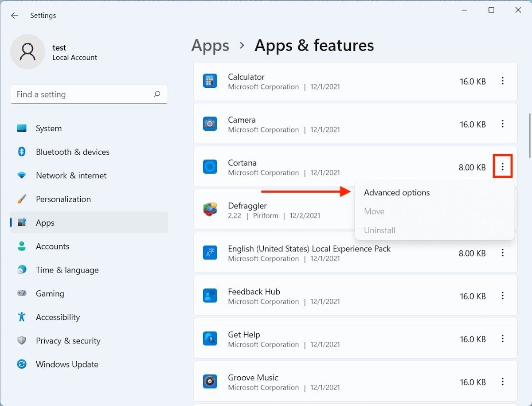The image size is (532, 406).
Task: Go to Windows Update settings
Action: [89, 364]
